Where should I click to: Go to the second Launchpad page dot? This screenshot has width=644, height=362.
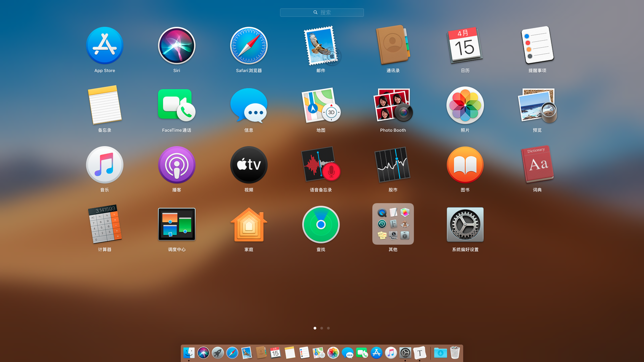point(321,328)
